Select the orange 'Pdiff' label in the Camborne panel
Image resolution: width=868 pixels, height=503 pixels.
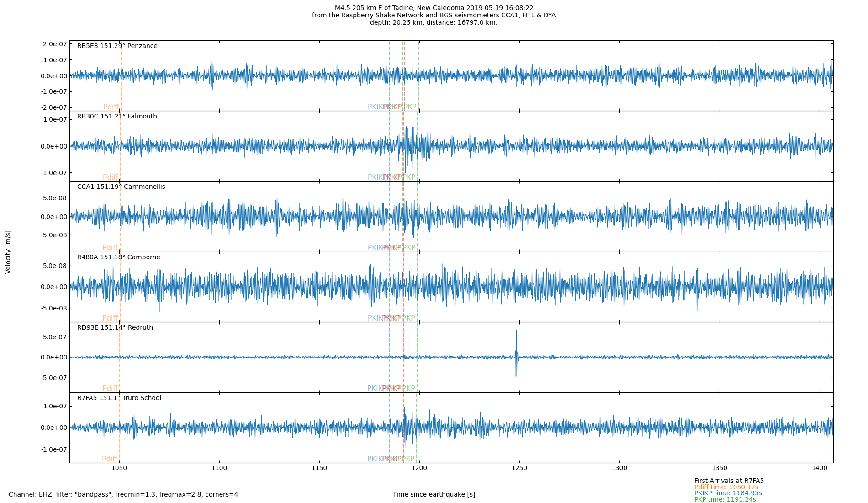pyautogui.click(x=110, y=318)
